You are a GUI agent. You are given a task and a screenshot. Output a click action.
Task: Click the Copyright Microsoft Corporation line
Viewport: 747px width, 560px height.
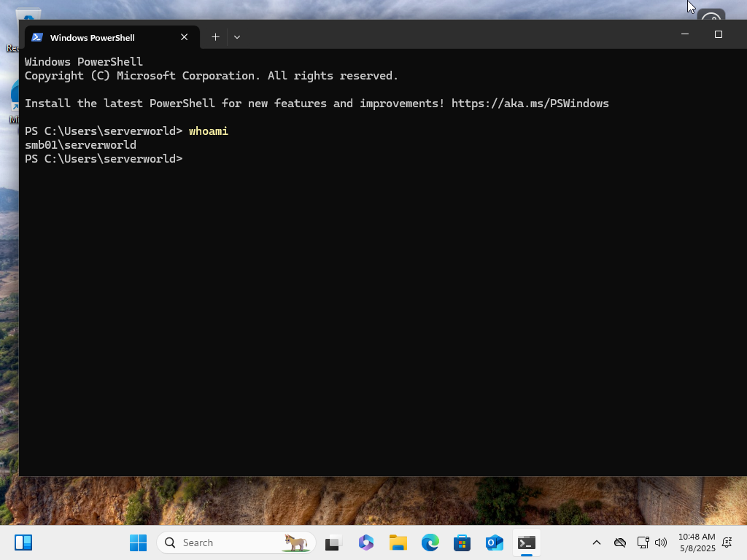211,76
